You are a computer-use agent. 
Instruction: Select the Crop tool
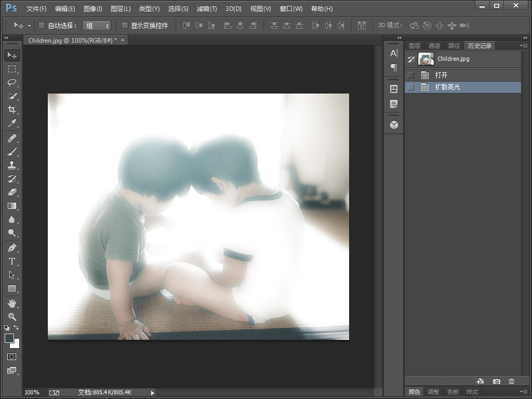point(12,109)
